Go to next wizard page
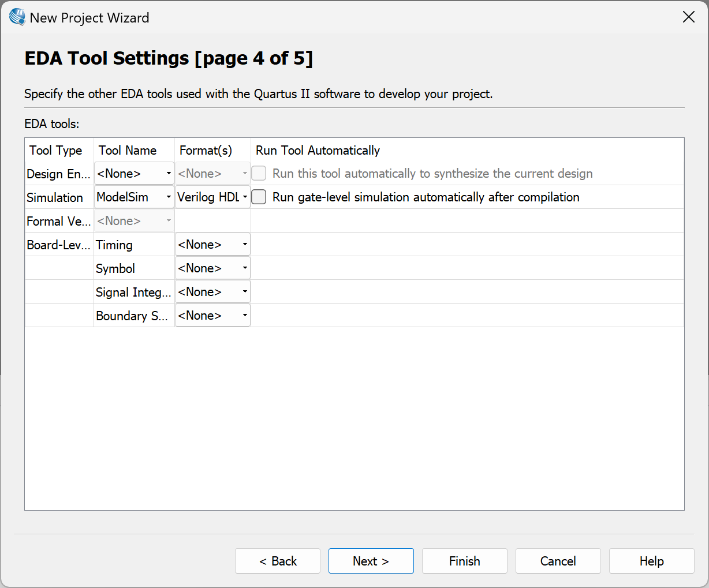 pos(371,561)
